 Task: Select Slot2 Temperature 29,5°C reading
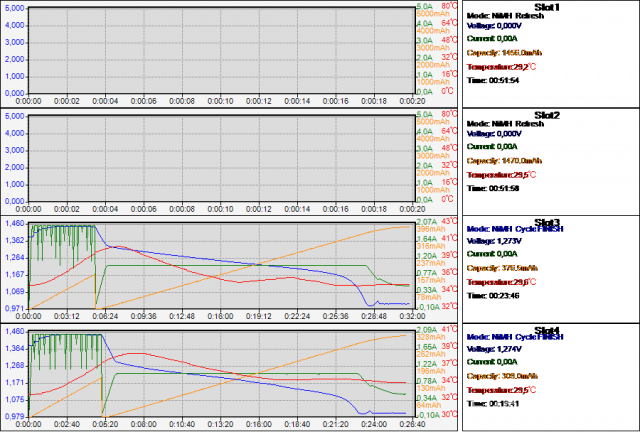click(501, 175)
